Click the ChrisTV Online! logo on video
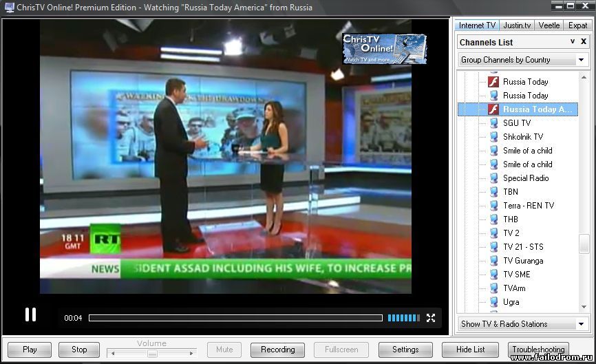 [x=384, y=49]
